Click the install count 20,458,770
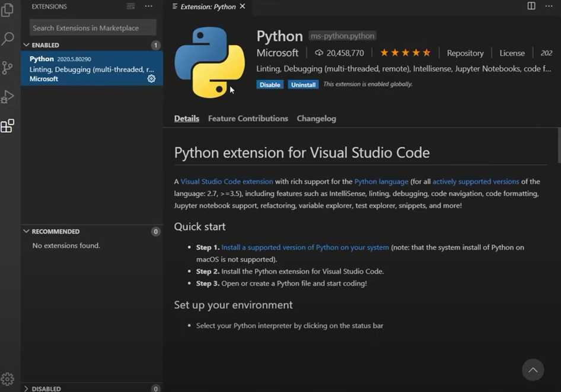 [340, 53]
